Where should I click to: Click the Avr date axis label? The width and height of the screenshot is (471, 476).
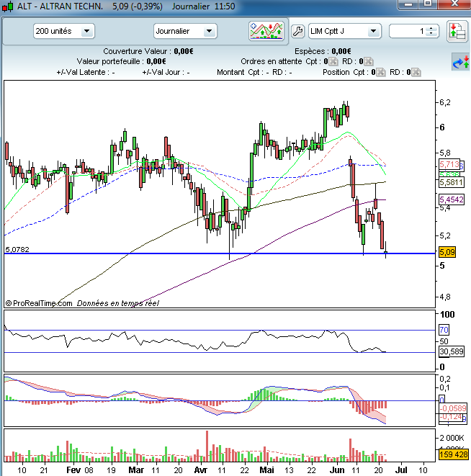pyautogui.click(x=200, y=470)
